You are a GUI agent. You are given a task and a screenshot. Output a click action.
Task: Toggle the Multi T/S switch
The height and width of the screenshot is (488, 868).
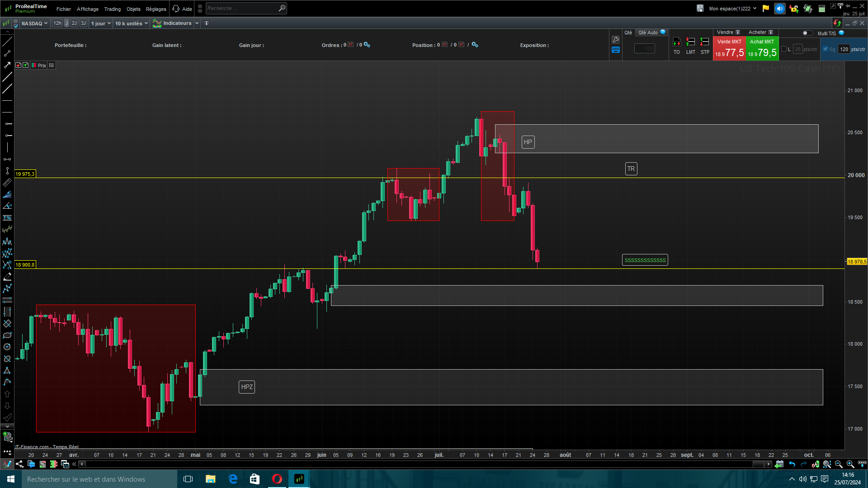point(807,33)
